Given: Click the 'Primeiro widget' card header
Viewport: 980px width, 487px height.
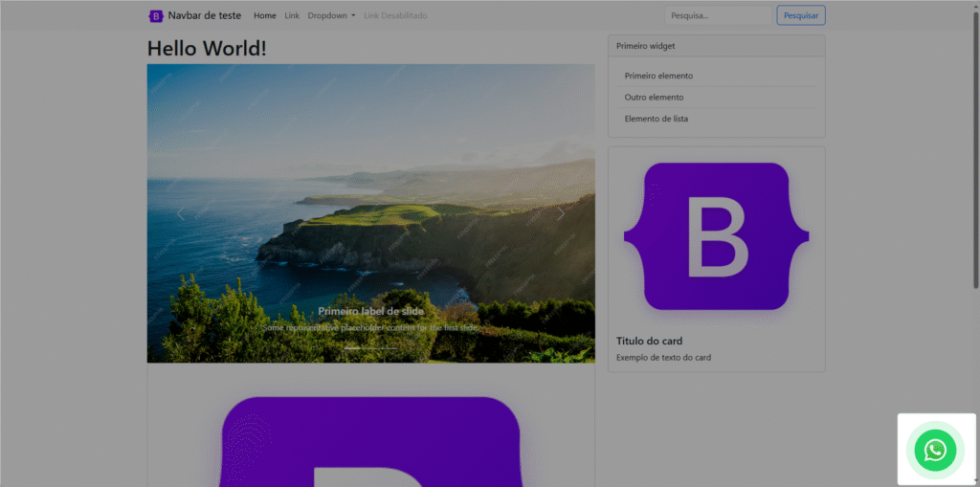Looking at the screenshot, I should (716, 46).
